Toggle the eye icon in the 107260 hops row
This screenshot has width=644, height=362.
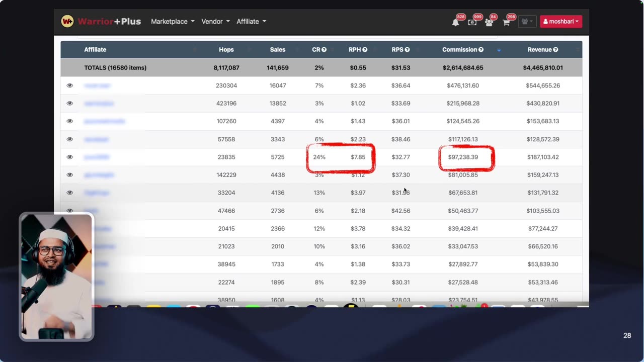[x=70, y=121]
